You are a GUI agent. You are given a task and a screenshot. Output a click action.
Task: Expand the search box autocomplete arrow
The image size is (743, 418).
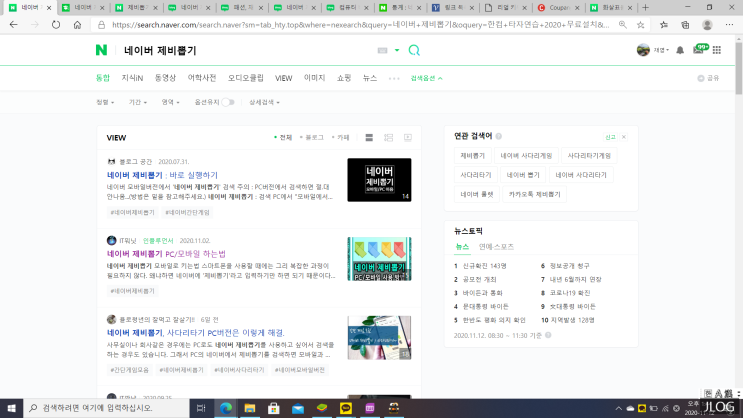(397, 50)
